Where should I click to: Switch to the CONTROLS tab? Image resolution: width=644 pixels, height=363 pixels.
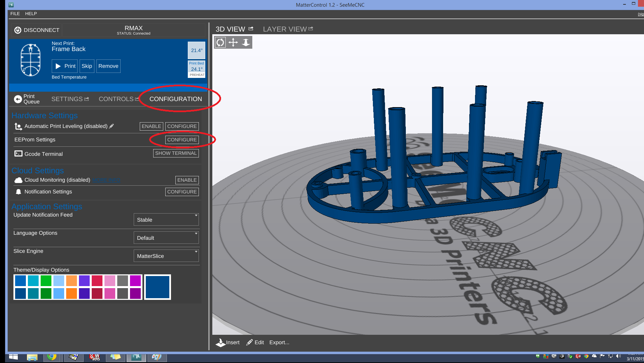[x=116, y=99]
